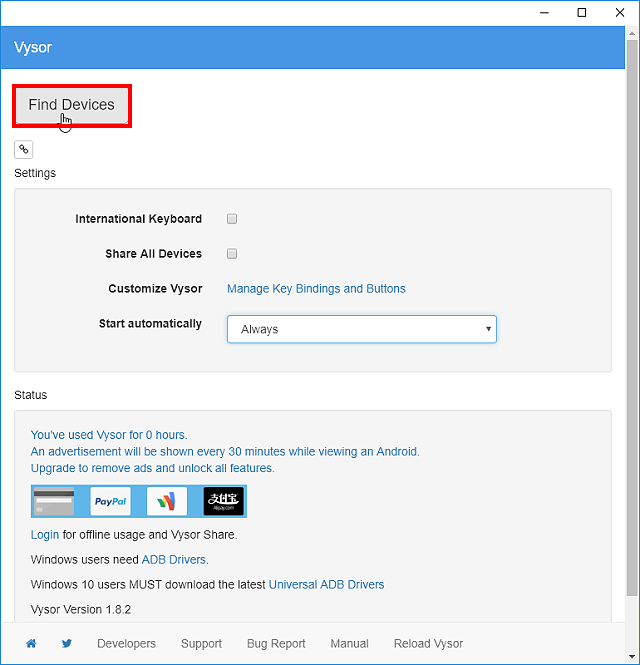Screen dimensions: 640x665
Task: Click the scrollbar up arrow
Action: pos(632,33)
